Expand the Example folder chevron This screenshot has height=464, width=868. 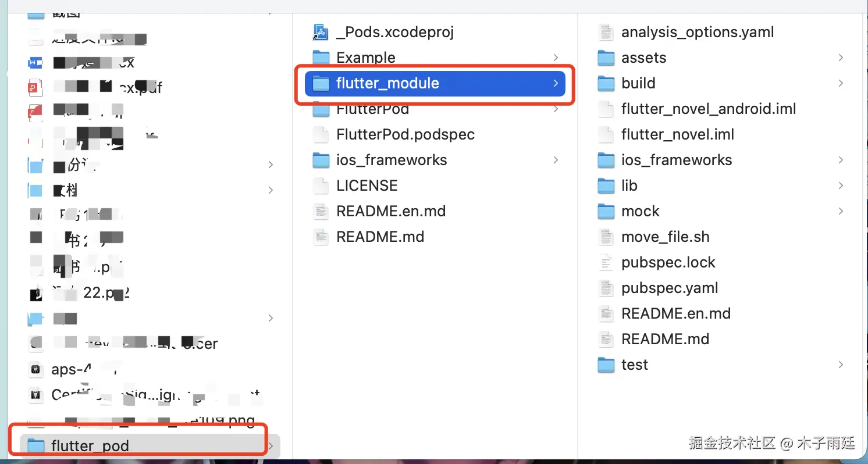(556, 58)
